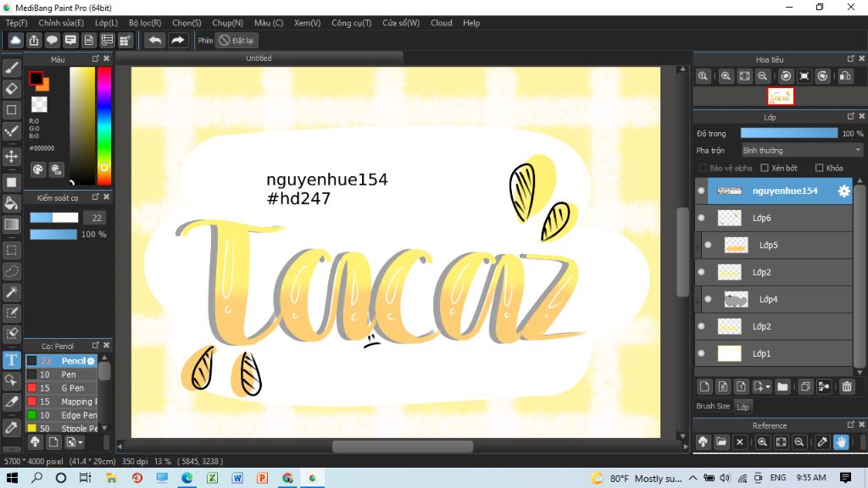Image resolution: width=868 pixels, height=488 pixels.
Task: Redo the last undone action
Action: 178,41
